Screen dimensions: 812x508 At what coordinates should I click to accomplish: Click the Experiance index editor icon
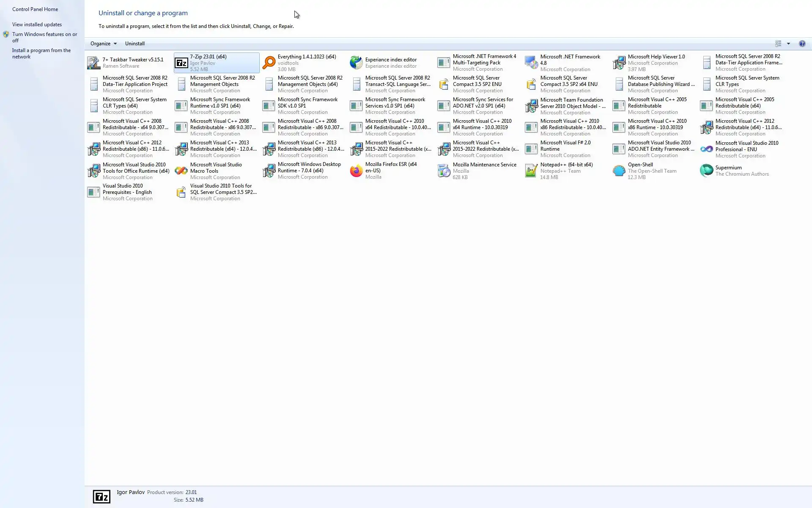point(356,63)
